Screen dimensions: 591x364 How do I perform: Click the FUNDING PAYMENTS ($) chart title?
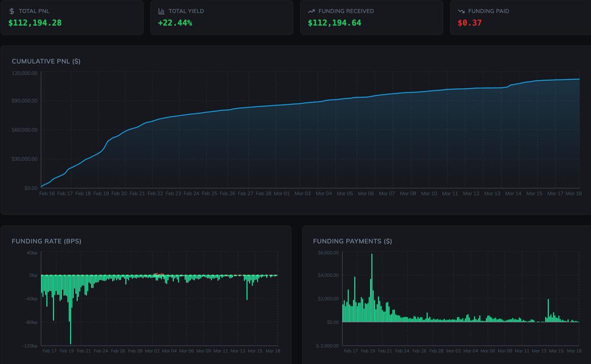pos(353,242)
